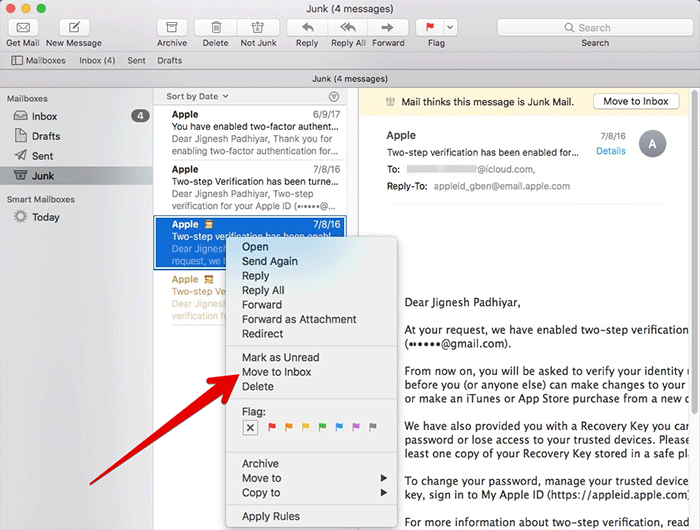Select Inbox mailbox in sidebar
The height and width of the screenshot is (530, 700).
(76, 116)
